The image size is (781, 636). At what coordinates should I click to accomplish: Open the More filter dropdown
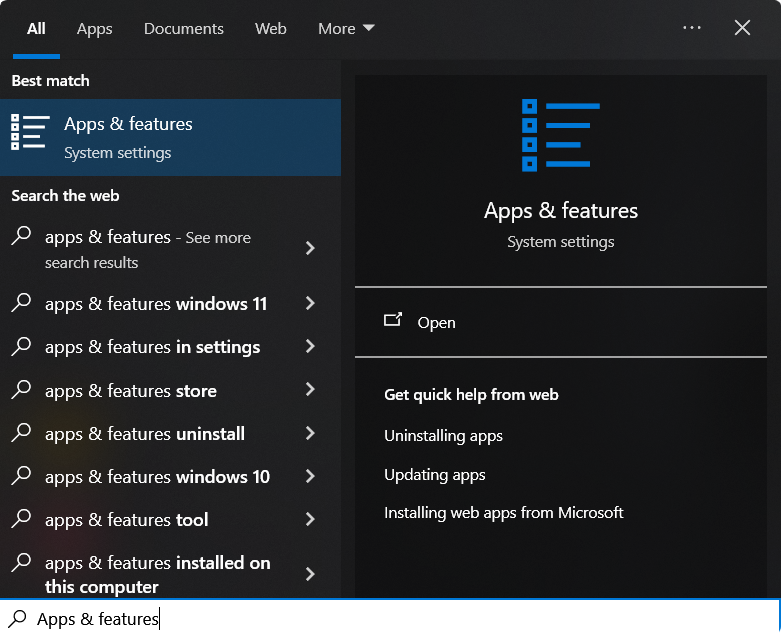[346, 29]
